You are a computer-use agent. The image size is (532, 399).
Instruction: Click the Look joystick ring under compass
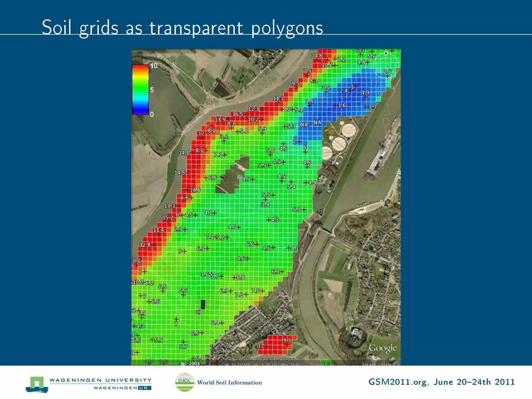click(386, 65)
